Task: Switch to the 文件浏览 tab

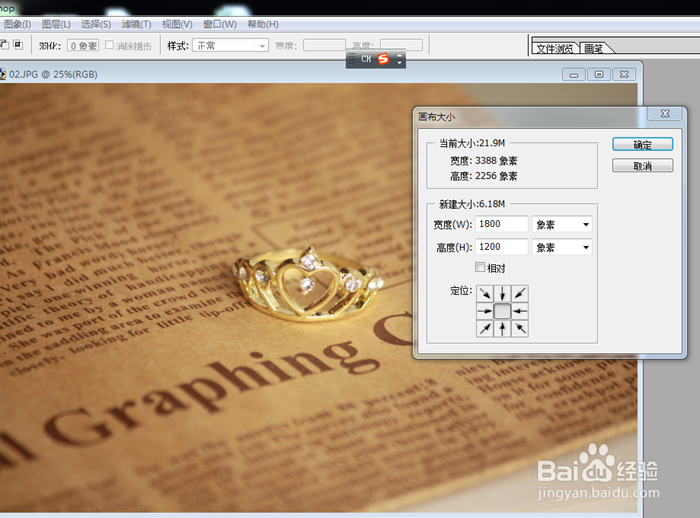Action: pyautogui.click(x=555, y=48)
